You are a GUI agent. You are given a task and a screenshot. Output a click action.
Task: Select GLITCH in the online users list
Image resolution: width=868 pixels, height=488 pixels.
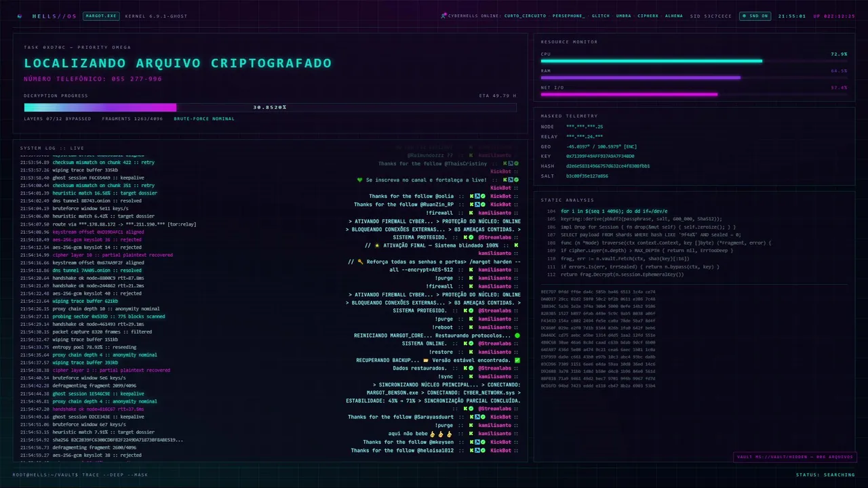(601, 16)
